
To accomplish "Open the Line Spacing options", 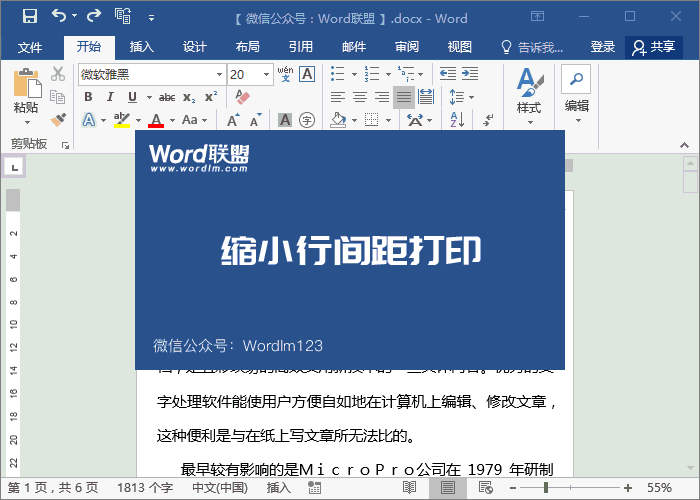I will [461, 97].
